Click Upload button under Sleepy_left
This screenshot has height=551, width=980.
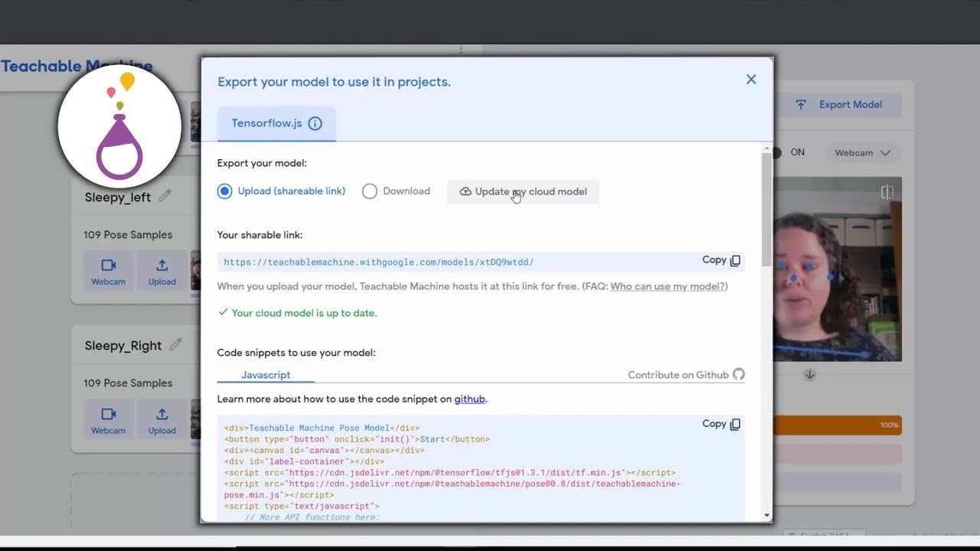(162, 272)
